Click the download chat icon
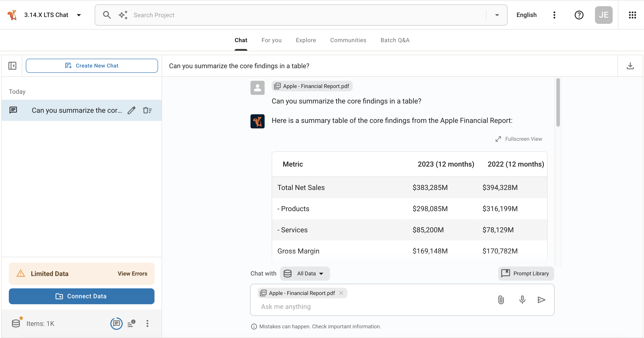644x338 pixels. [x=630, y=66]
